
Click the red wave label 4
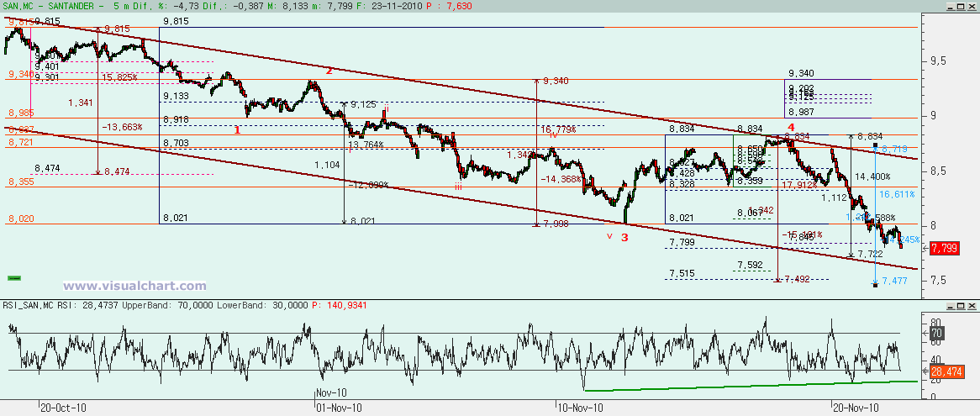[x=790, y=127]
